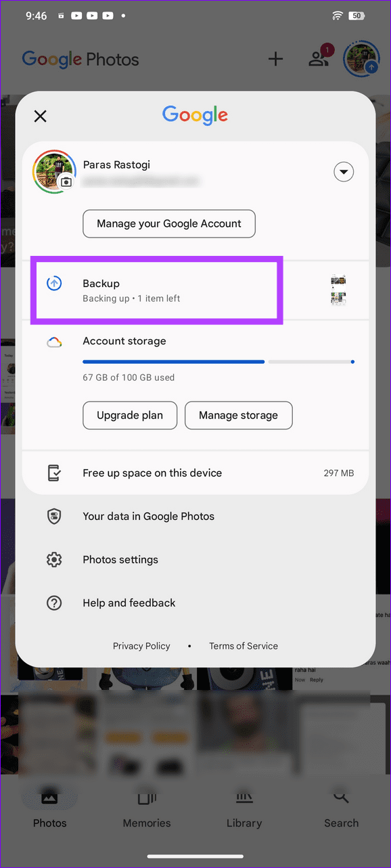
Task: Open Photos settings
Action: click(195, 559)
